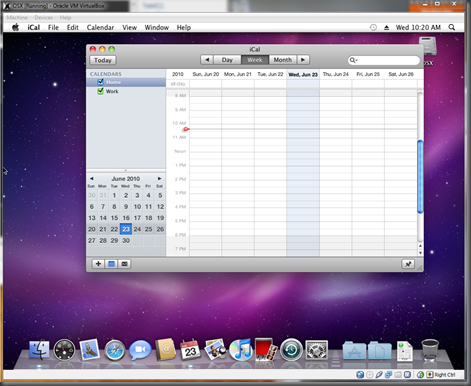471x386 pixels.
Task: Click the iCal icon in the Dock
Action: 190,350
